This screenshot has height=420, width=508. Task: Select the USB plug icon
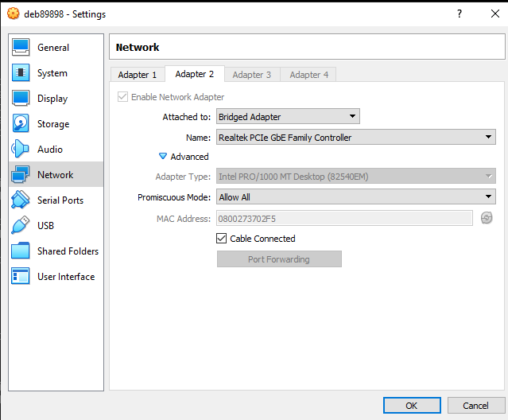(21, 225)
